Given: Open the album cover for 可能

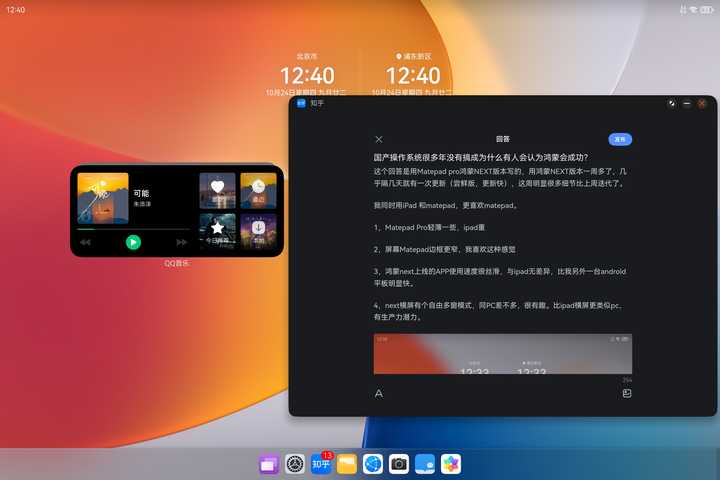Looking at the screenshot, I should [103, 198].
